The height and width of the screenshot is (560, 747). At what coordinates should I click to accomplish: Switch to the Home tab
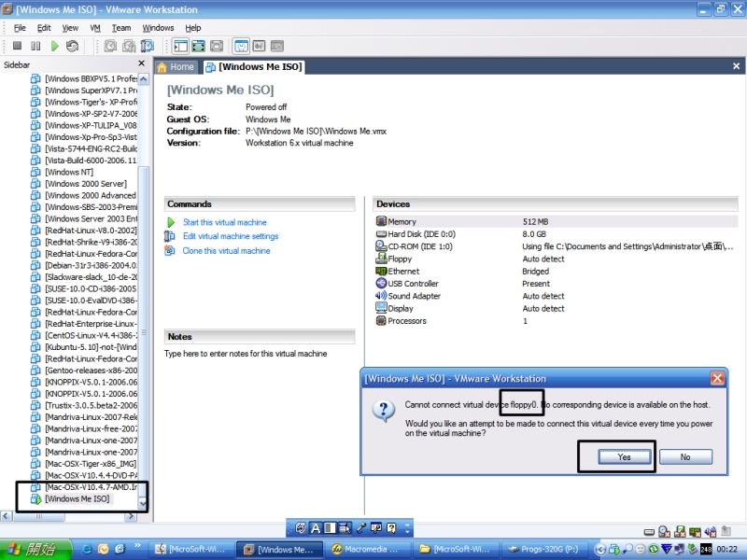point(176,67)
